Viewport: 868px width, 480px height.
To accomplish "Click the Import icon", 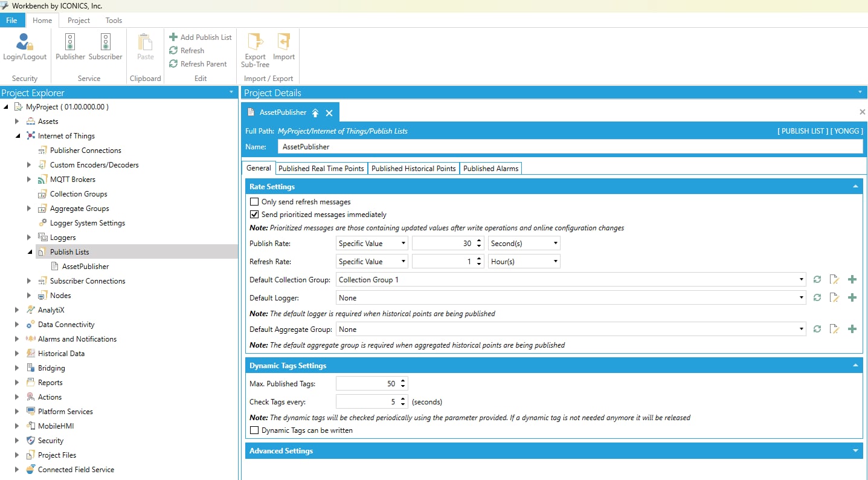I will tap(283, 47).
